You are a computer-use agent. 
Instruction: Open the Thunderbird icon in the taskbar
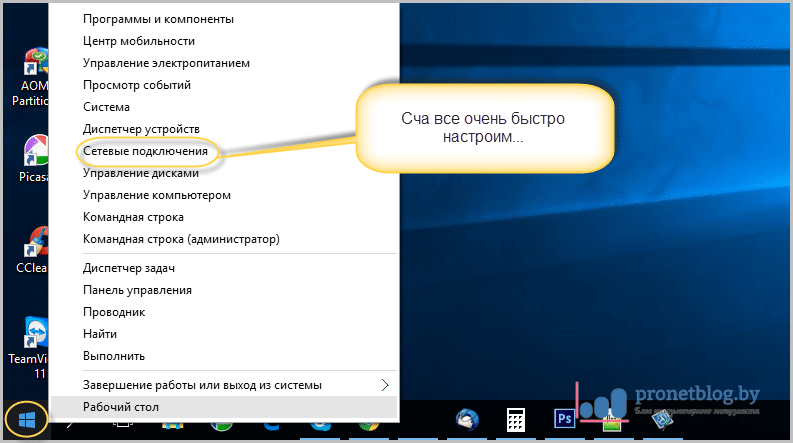[x=467, y=419]
